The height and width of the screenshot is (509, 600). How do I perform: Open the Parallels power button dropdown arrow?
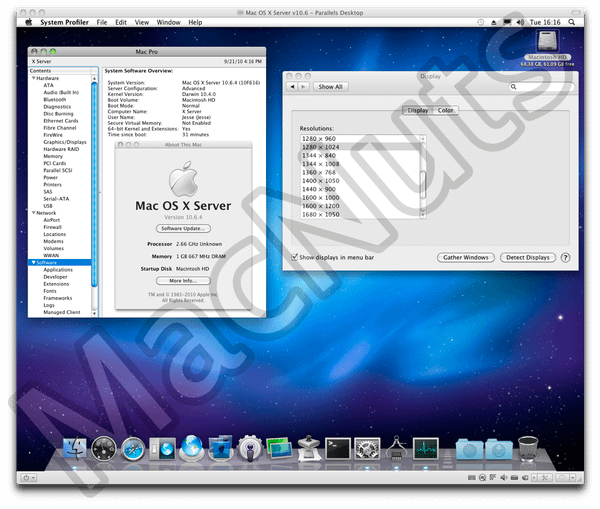33,478
